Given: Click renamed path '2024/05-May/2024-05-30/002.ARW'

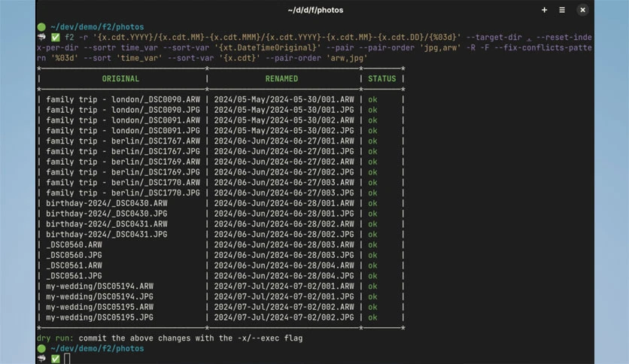Looking at the screenshot, I should click(x=284, y=120).
